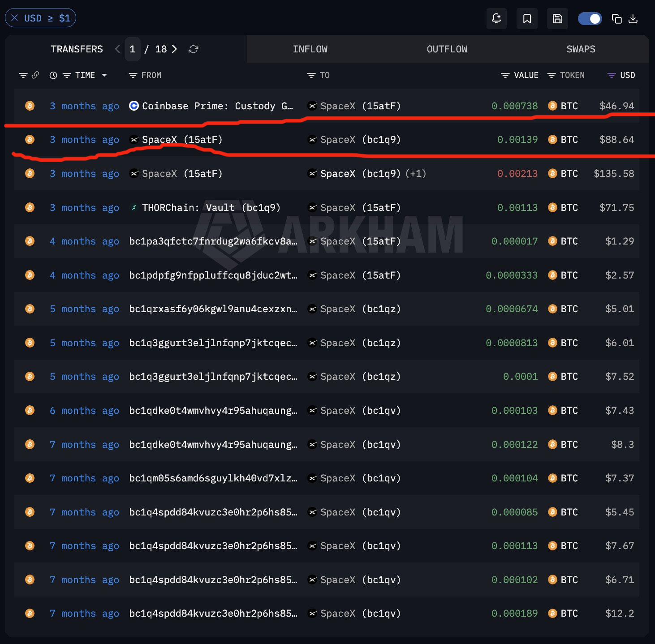655x644 pixels.
Task: Open Coinbase Prime: Custody sender link
Action: tap(217, 106)
